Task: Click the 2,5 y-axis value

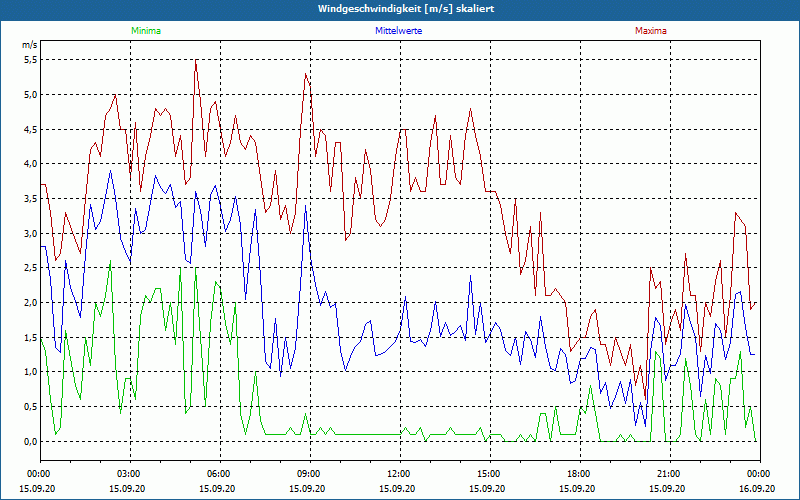Action: click(31, 268)
